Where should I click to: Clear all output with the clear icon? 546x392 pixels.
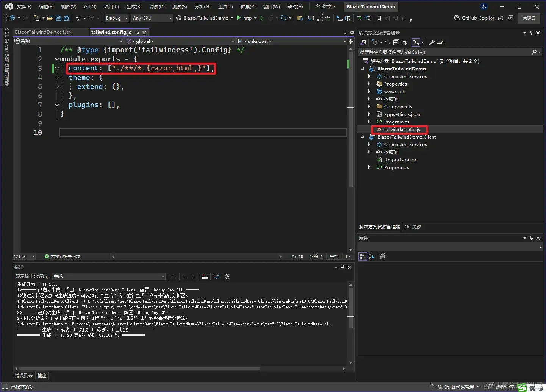[205, 276]
